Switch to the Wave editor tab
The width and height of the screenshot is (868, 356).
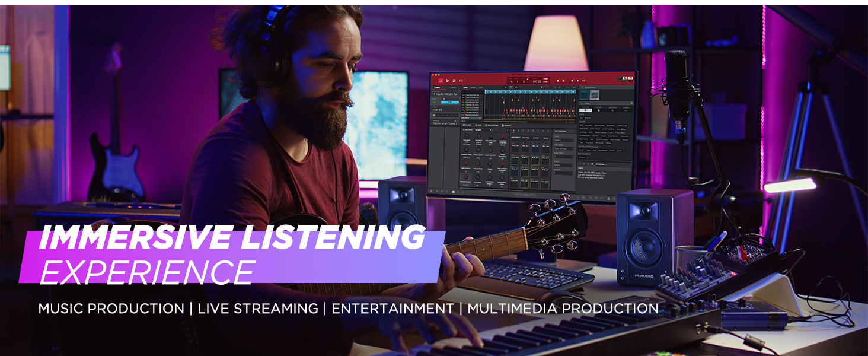point(473,87)
